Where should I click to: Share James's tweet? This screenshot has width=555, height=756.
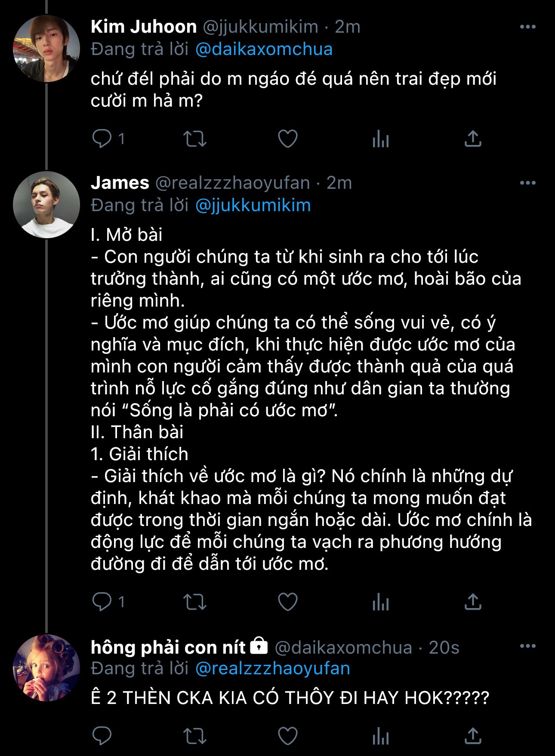[473, 602]
